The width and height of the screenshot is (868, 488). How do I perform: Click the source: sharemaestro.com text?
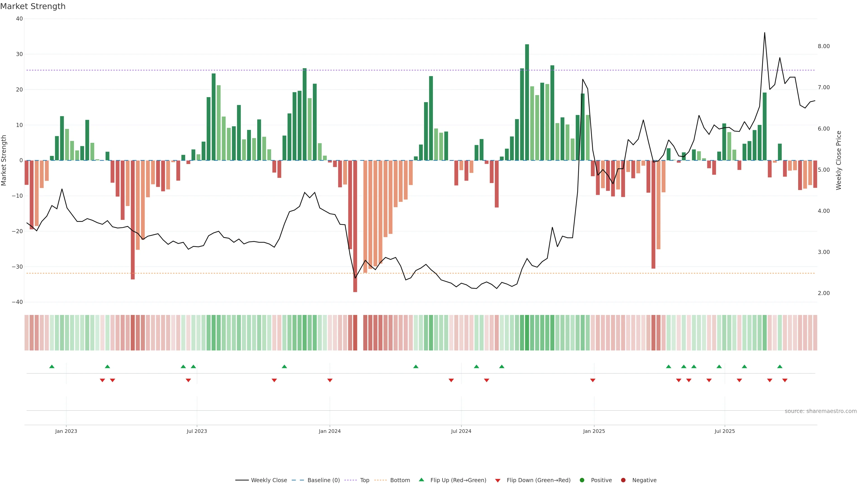click(x=821, y=411)
